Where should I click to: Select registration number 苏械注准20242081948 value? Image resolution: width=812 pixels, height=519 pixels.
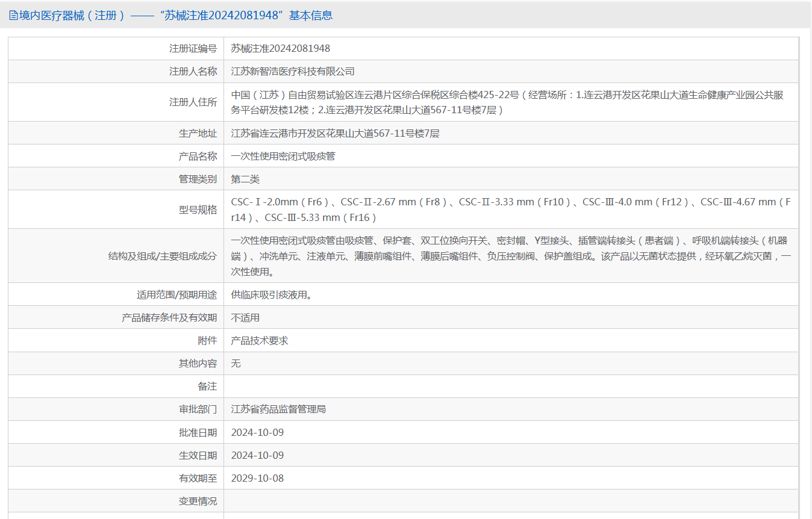281,49
